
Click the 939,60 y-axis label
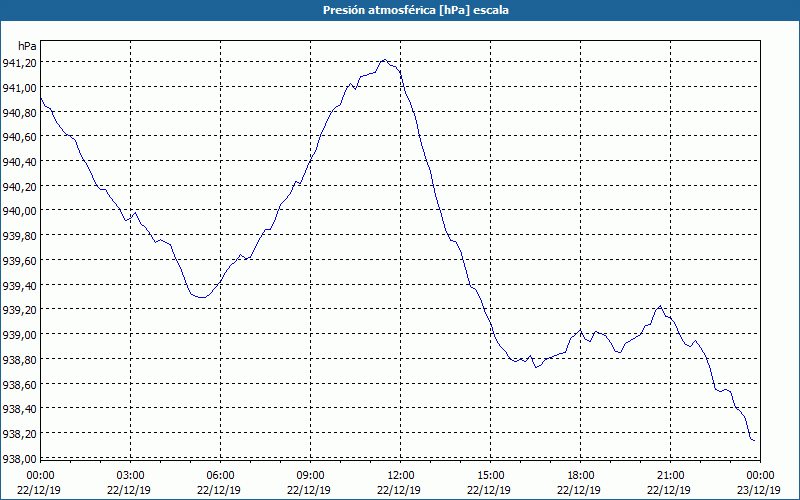click(x=20, y=261)
